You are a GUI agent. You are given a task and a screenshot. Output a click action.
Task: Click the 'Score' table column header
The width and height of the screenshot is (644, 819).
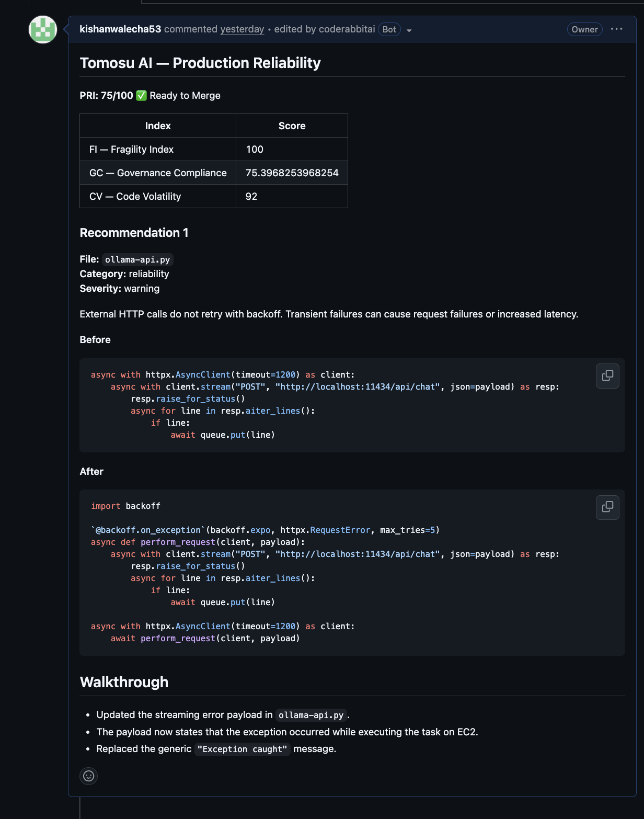tap(292, 126)
